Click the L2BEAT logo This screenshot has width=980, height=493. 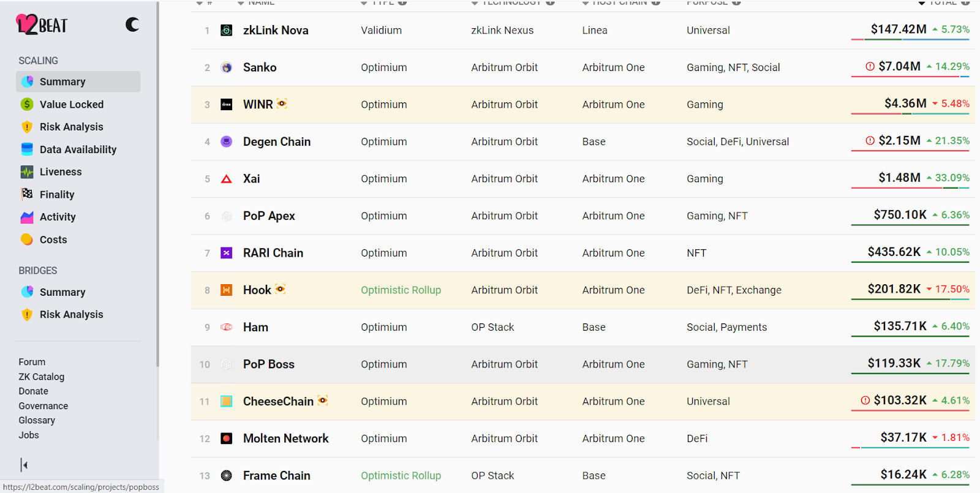[42, 24]
